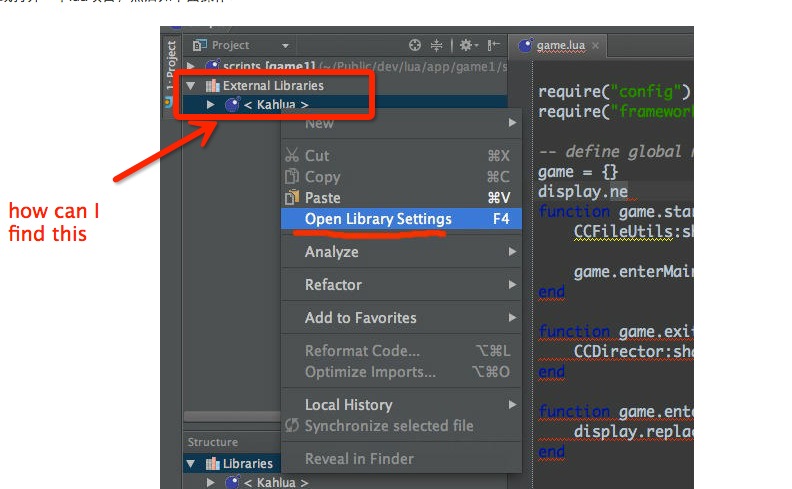
Task: Close the game.lua editor tab
Action: pyautogui.click(x=596, y=45)
